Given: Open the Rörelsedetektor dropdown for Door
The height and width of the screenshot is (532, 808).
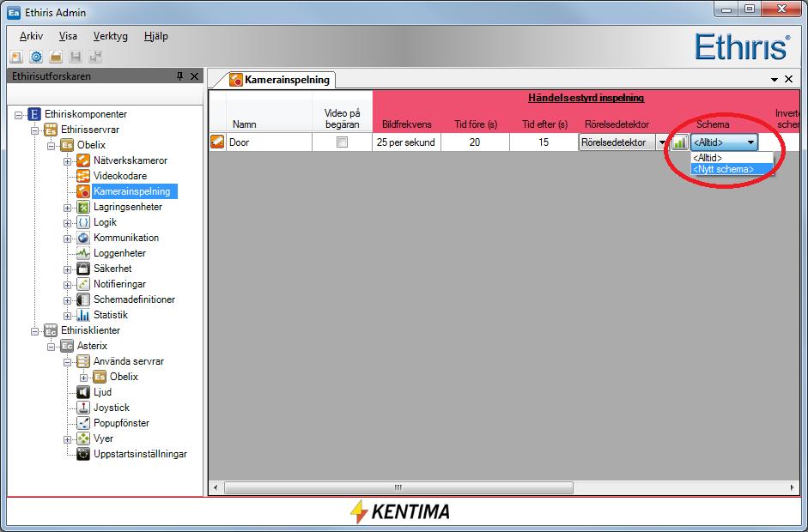Looking at the screenshot, I should [662, 142].
